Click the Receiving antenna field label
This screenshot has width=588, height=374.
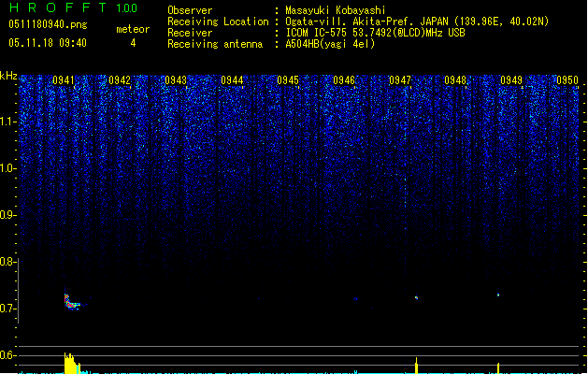[x=215, y=44]
